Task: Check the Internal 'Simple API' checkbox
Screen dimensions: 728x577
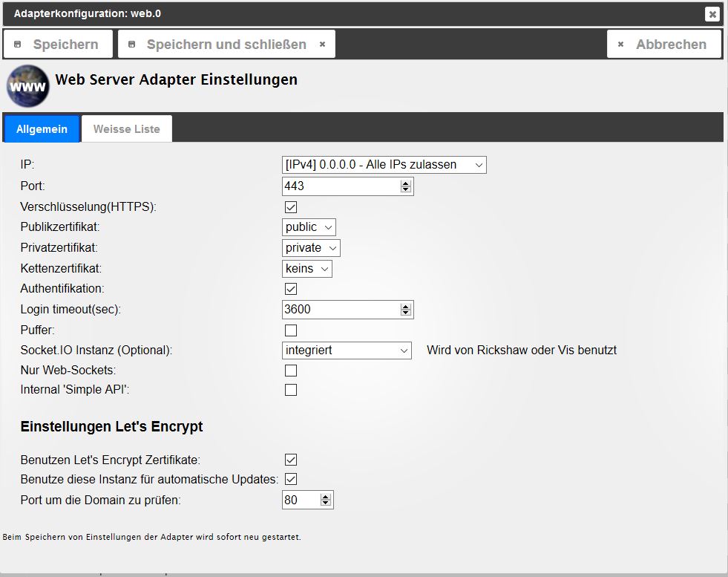Action: click(291, 390)
